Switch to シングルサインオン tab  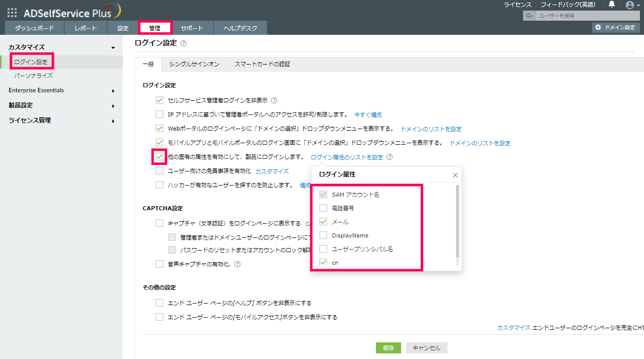[194, 64]
